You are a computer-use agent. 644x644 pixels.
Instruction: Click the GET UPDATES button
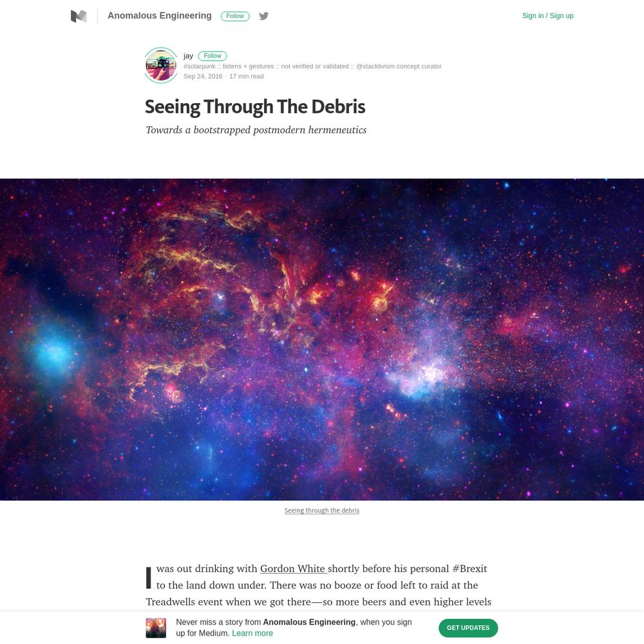pyautogui.click(x=468, y=627)
